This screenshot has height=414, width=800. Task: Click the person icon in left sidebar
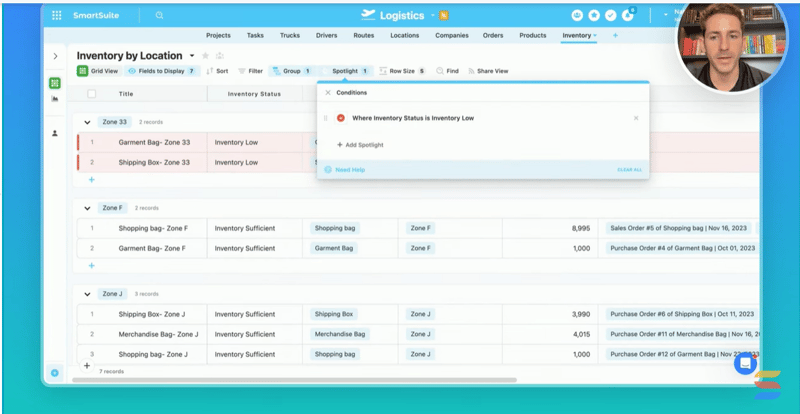[55, 133]
